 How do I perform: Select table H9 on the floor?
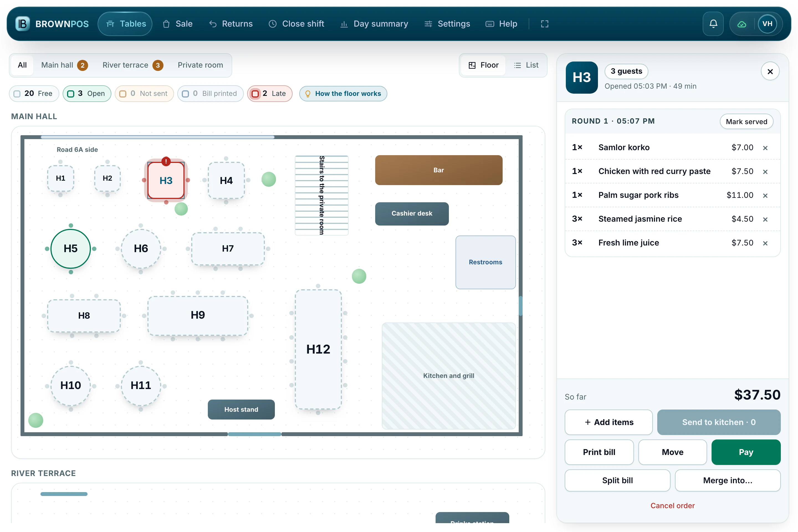click(x=198, y=315)
